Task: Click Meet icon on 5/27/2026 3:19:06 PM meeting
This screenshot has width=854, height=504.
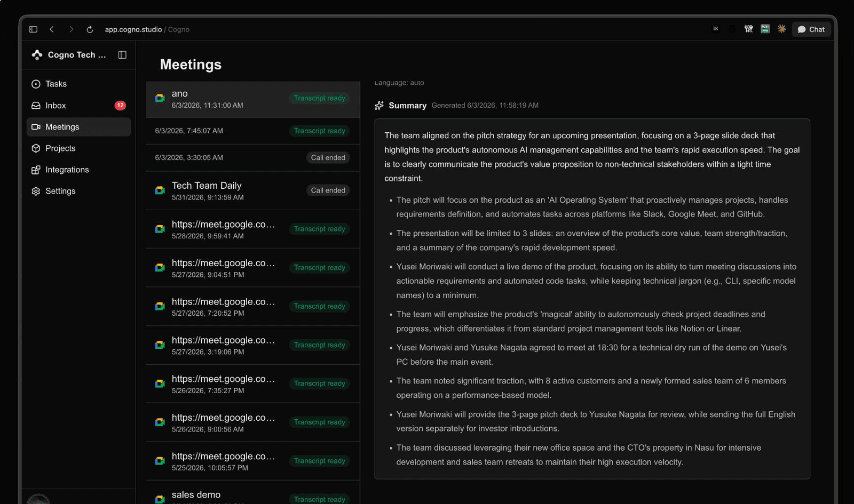Action: click(160, 345)
